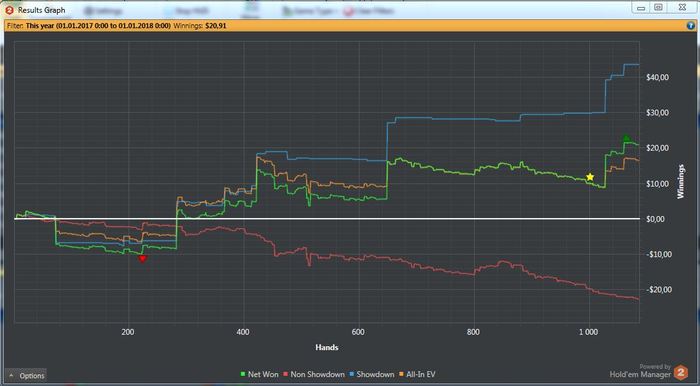
Task: Click the $10,00 axis label
Action: (x=657, y=184)
